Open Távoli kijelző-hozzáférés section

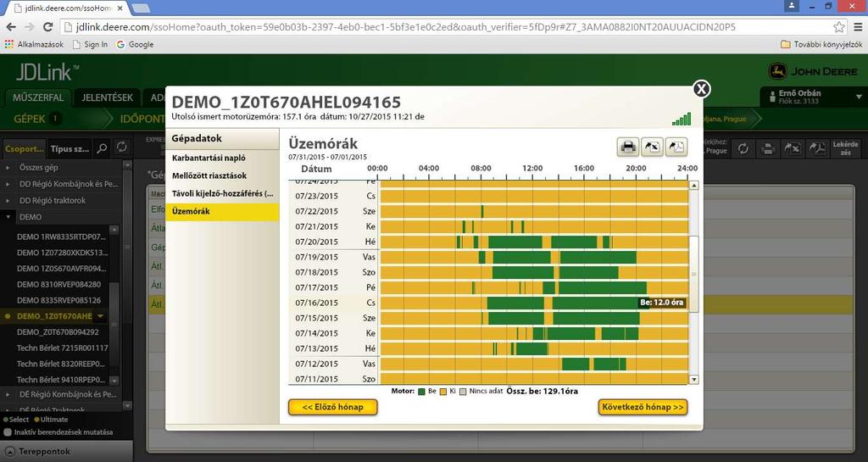point(222,193)
